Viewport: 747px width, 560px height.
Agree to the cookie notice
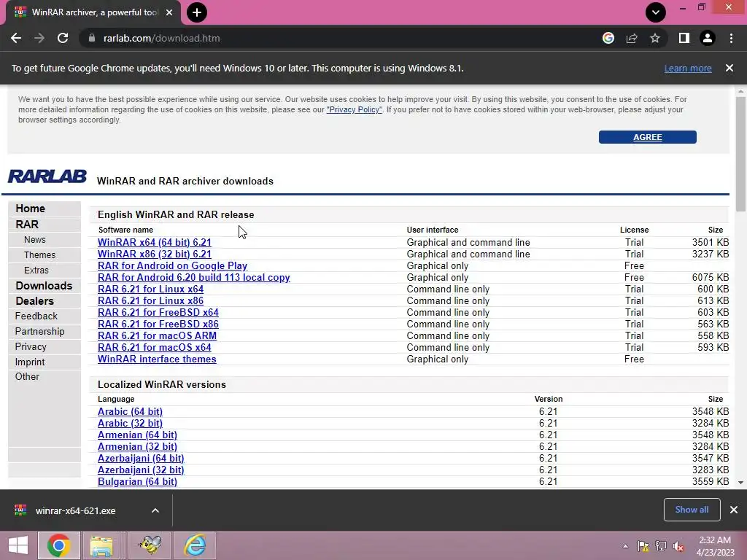[x=648, y=137]
